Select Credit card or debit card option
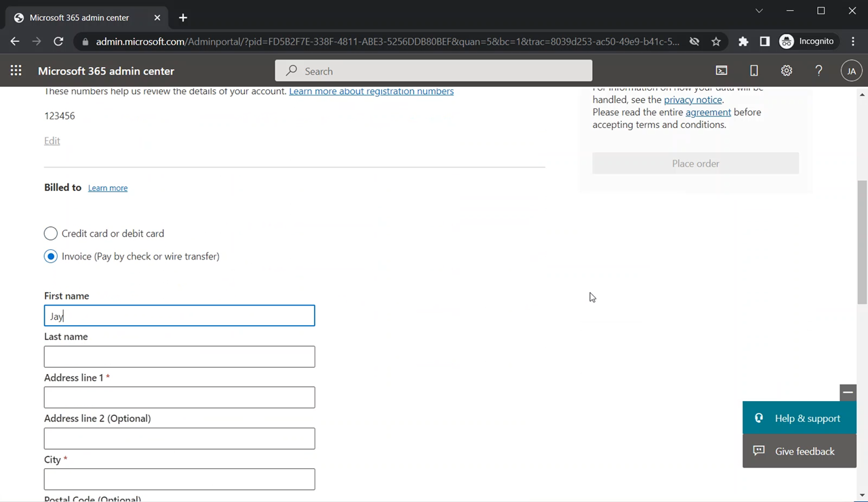Image resolution: width=868 pixels, height=502 pixels. click(51, 234)
